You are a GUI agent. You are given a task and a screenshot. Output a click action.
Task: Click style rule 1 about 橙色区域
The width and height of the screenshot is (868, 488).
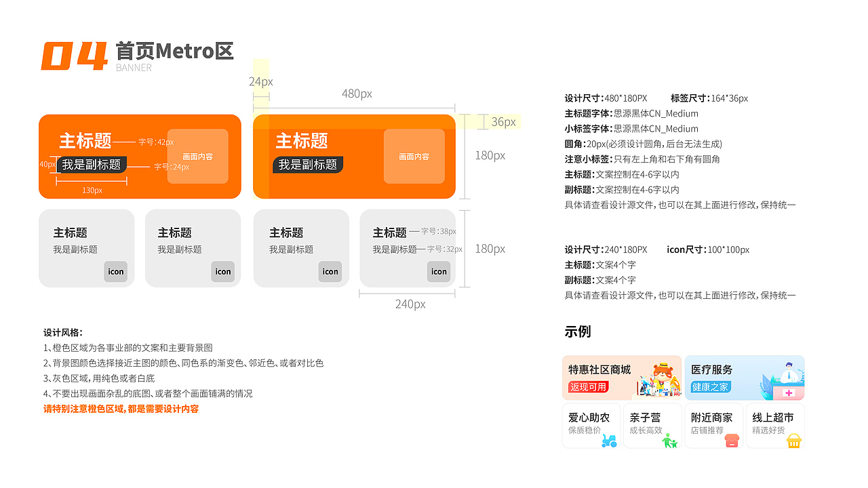128,348
